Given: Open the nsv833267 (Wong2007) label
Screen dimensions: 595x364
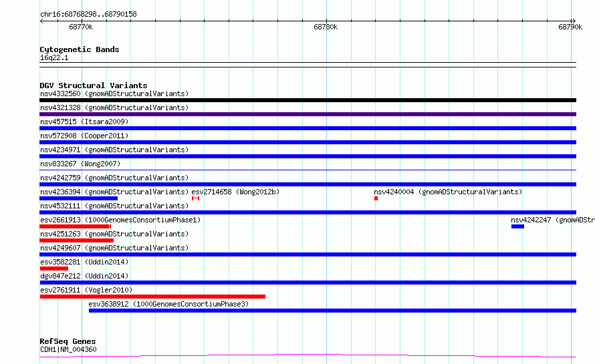Looking at the screenshot, I should pos(80,164).
